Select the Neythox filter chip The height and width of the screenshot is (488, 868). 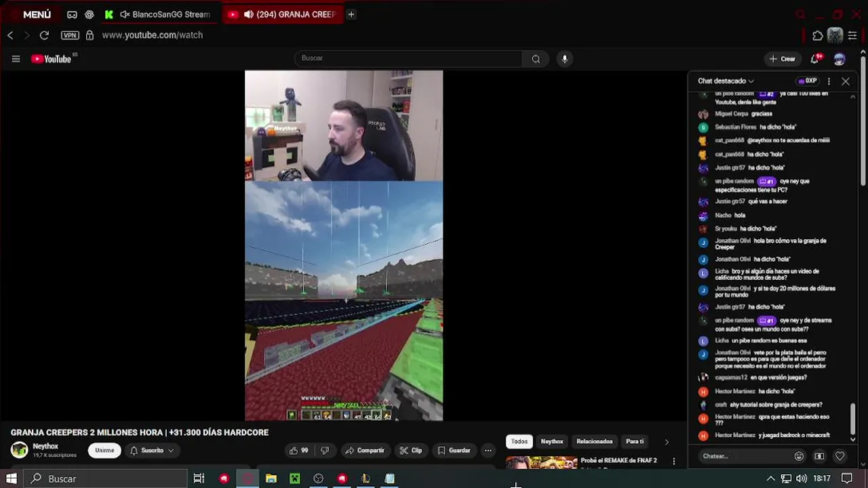(x=552, y=441)
